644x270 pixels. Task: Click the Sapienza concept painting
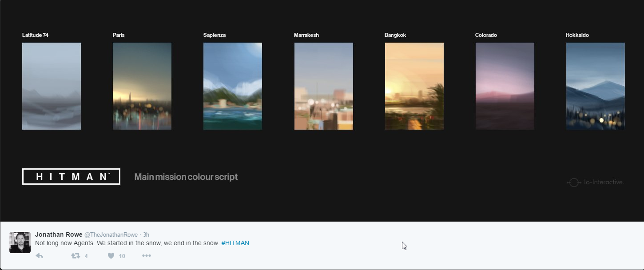(x=233, y=86)
